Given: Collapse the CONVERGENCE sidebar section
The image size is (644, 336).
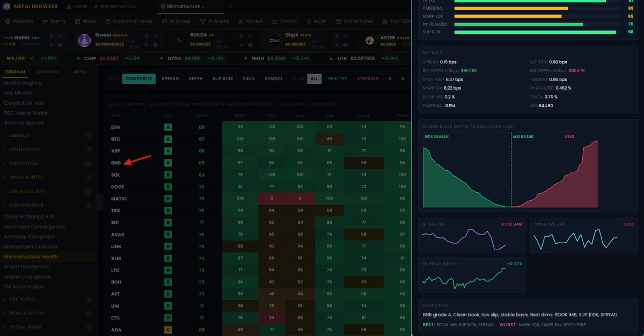Looking at the screenshot, I should coord(48,205).
